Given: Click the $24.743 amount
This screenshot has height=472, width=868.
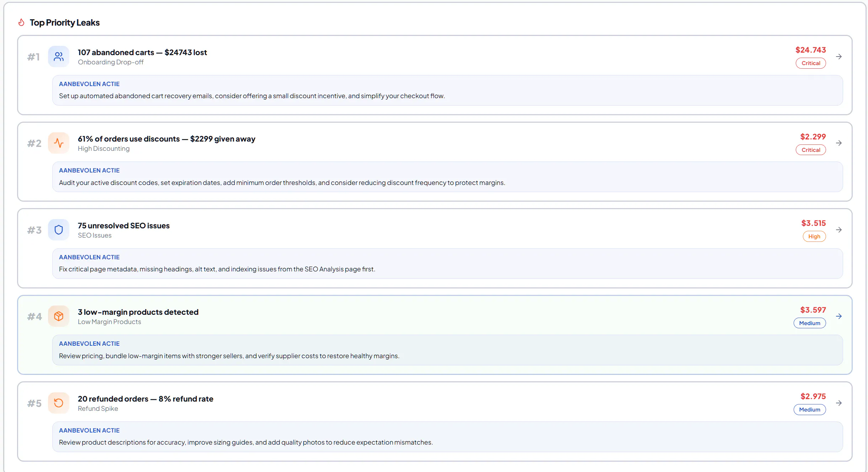Looking at the screenshot, I should point(811,50).
